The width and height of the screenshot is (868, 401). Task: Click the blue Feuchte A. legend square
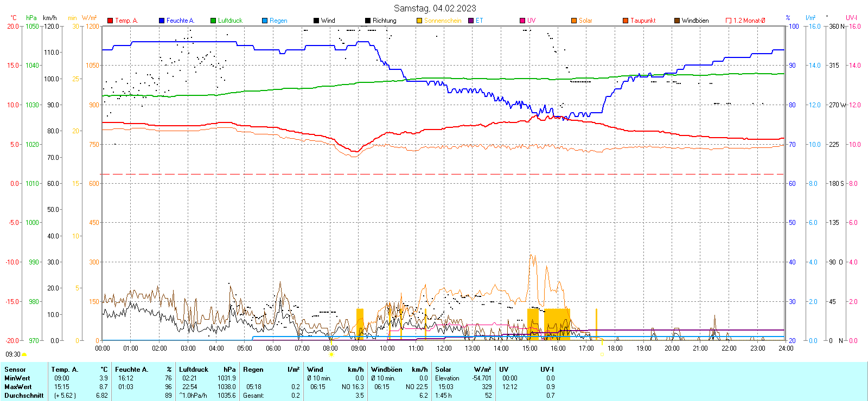click(x=162, y=21)
